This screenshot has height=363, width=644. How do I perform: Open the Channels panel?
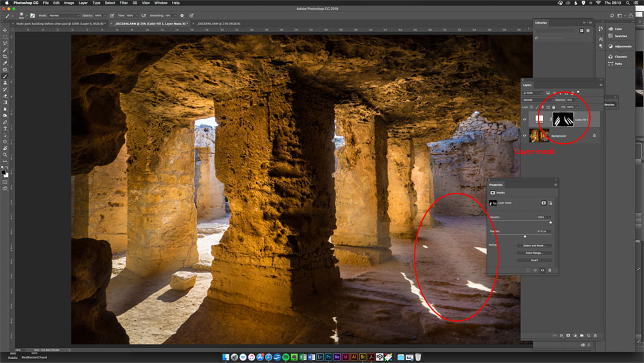click(618, 57)
